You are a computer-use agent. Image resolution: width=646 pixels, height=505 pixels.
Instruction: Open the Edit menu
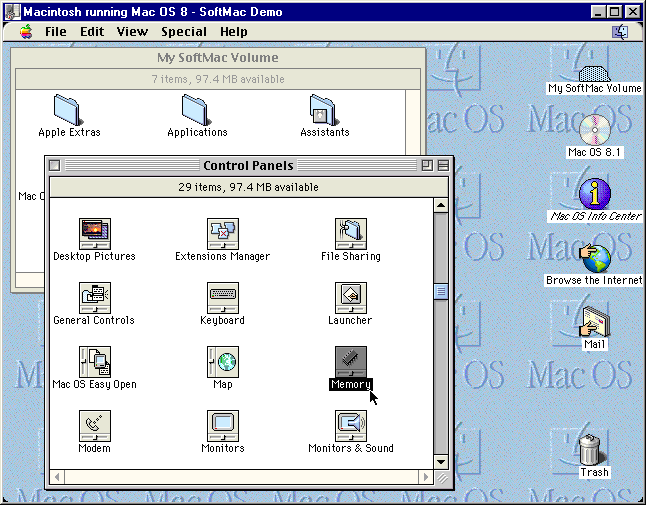tap(92, 32)
